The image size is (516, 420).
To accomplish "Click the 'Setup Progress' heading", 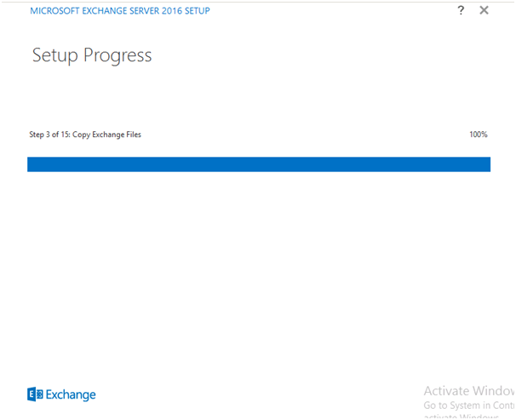I will point(92,55).
